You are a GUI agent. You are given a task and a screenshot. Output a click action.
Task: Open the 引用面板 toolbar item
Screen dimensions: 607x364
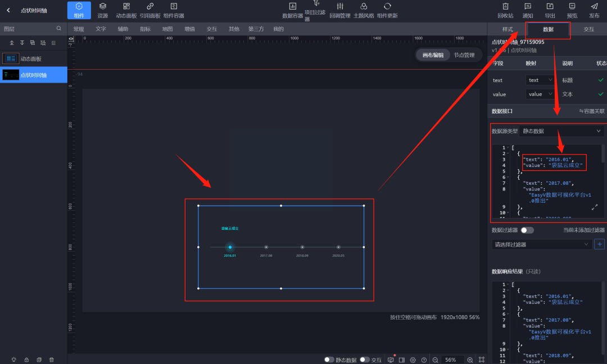(150, 11)
